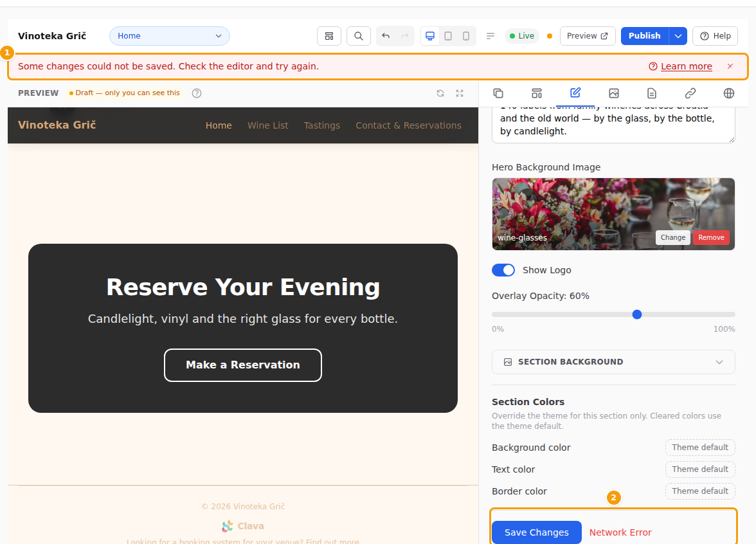This screenshot has width=756, height=544.
Task: Open the globe settings panel tab
Action: (729, 93)
